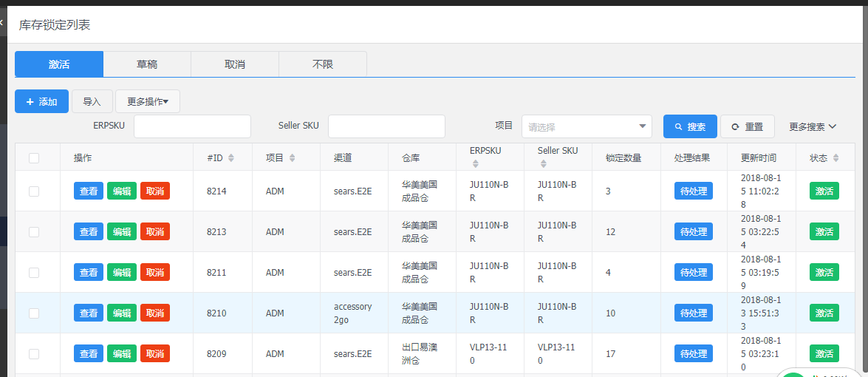Viewport: 868px width, 377px height.
Task: View record 8213 with 查看
Action: point(89,231)
